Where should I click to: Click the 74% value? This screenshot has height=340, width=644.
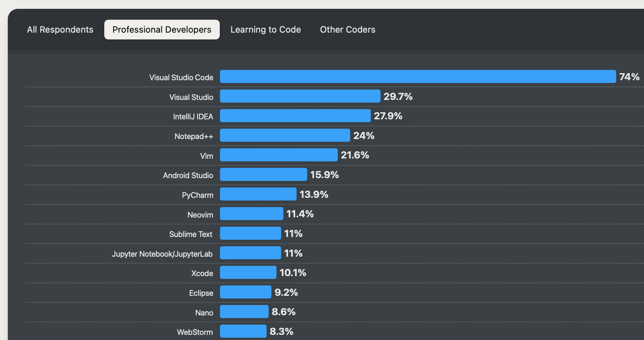(629, 77)
